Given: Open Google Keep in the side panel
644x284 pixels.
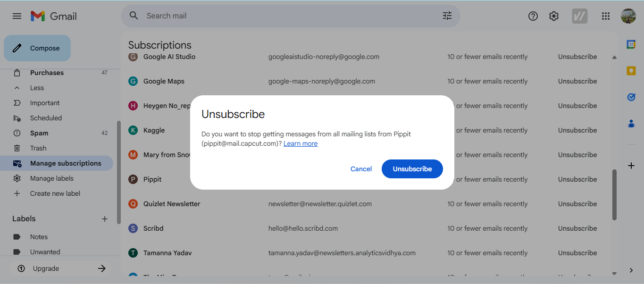Looking at the screenshot, I should coord(631,71).
